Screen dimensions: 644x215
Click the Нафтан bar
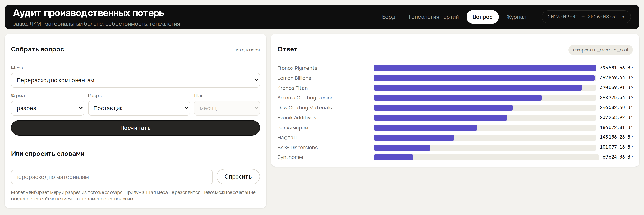(x=414, y=138)
